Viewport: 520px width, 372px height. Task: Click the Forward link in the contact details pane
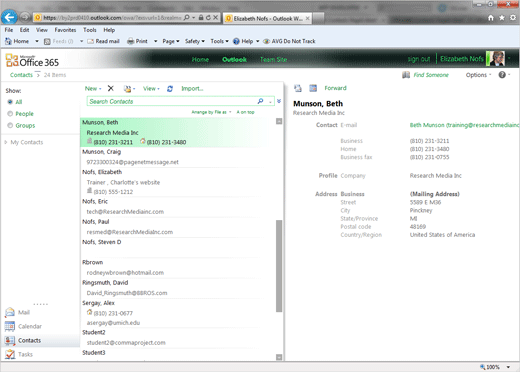[335, 88]
